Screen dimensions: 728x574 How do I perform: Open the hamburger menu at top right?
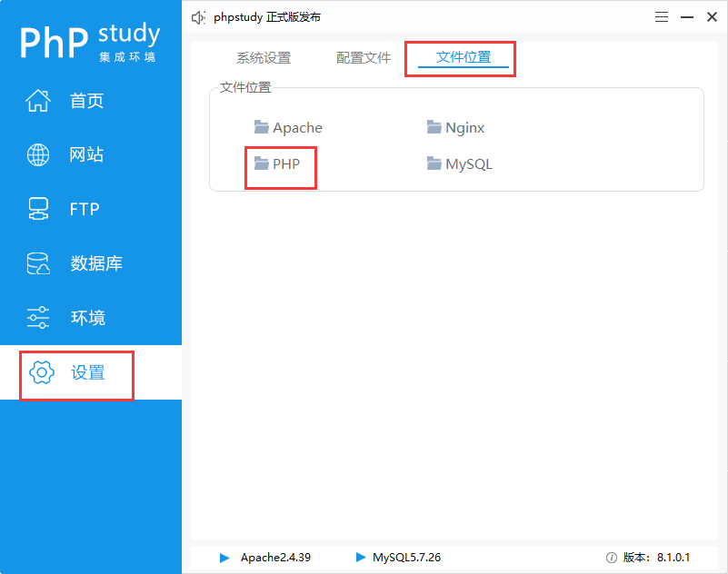[x=661, y=16]
